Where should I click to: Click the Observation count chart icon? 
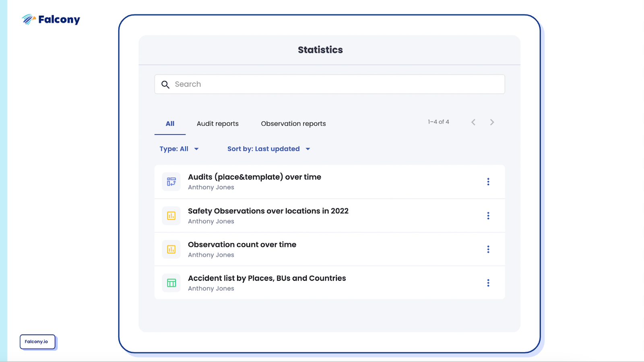171,249
